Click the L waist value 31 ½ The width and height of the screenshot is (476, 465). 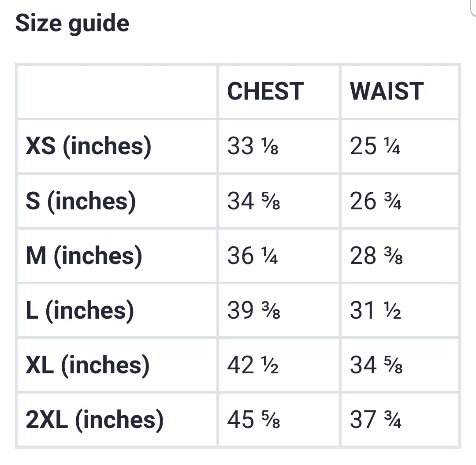[x=375, y=311]
